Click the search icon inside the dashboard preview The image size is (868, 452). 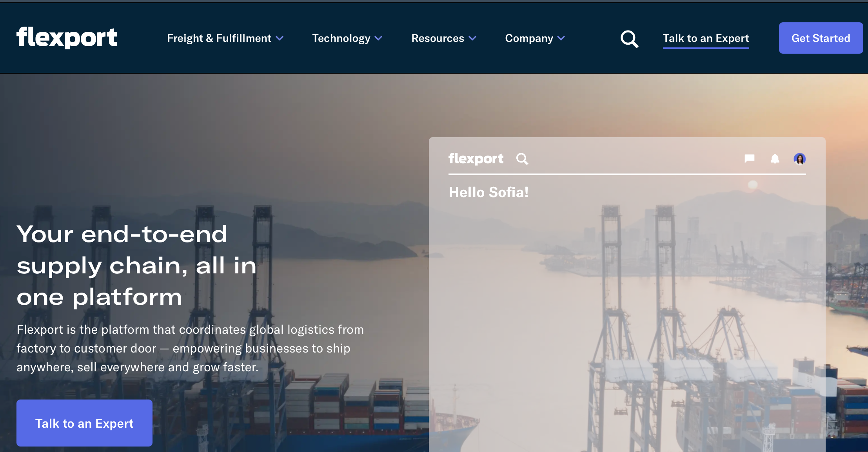click(522, 159)
